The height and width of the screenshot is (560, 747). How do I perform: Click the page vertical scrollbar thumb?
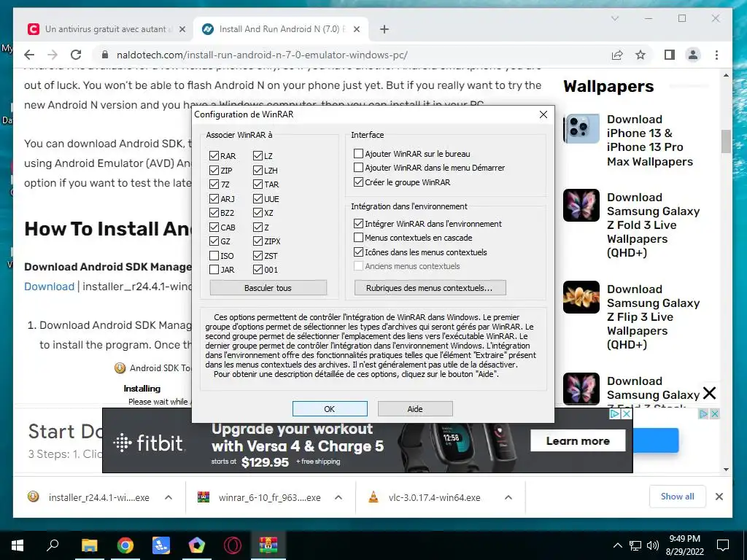point(726,141)
